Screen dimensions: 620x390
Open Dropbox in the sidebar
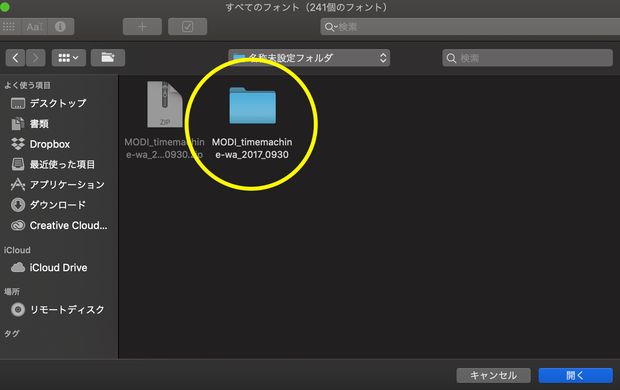[41, 144]
